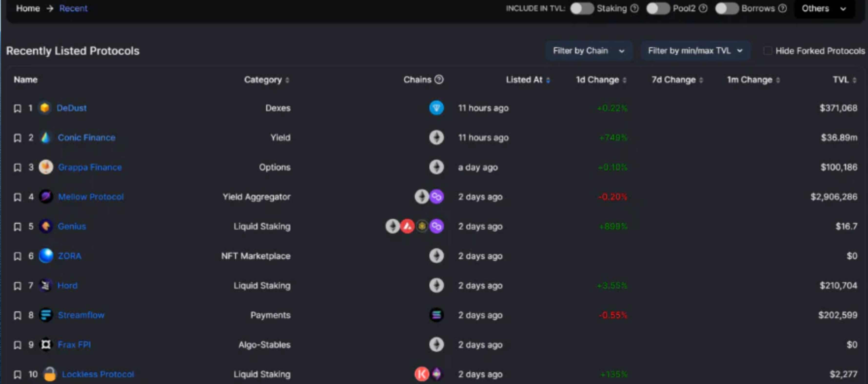Click the Hord protocol icon
This screenshot has width=868, height=384.
coord(45,286)
